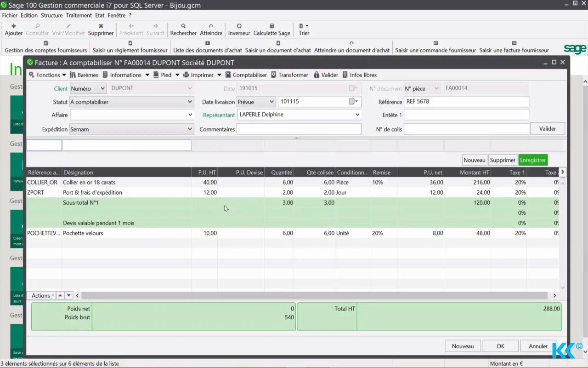Viewport: 588px width, 368px height.
Task: Click Nouveau button at dialog bottom
Action: coord(463,346)
